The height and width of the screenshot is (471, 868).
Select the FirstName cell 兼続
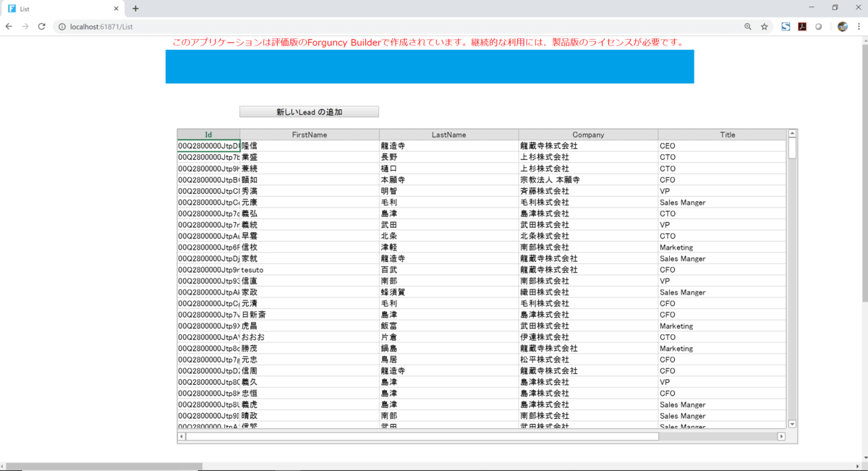click(x=310, y=169)
